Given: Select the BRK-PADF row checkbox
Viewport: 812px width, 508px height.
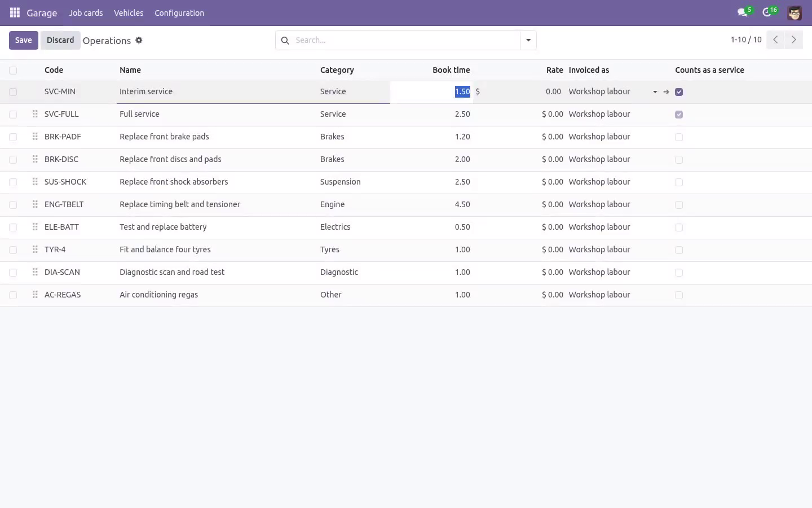Looking at the screenshot, I should point(13,137).
